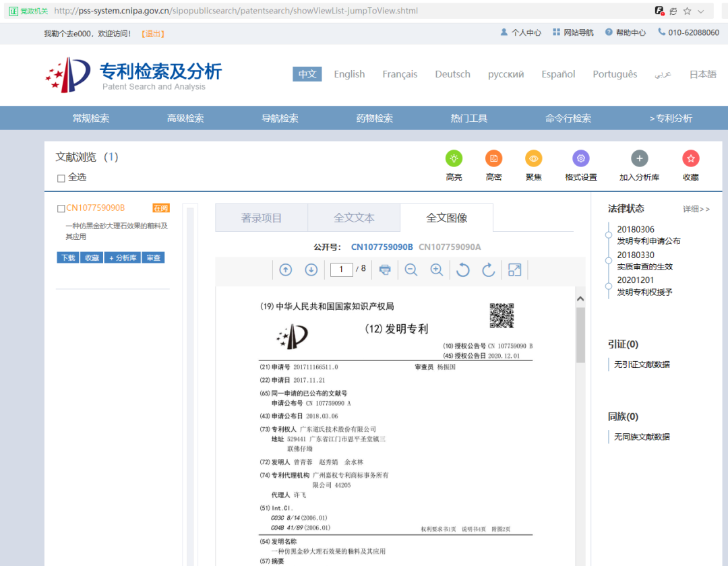Check the 全选 select-all checkbox
The width and height of the screenshot is (728, 566).
[x=61, y=177]
